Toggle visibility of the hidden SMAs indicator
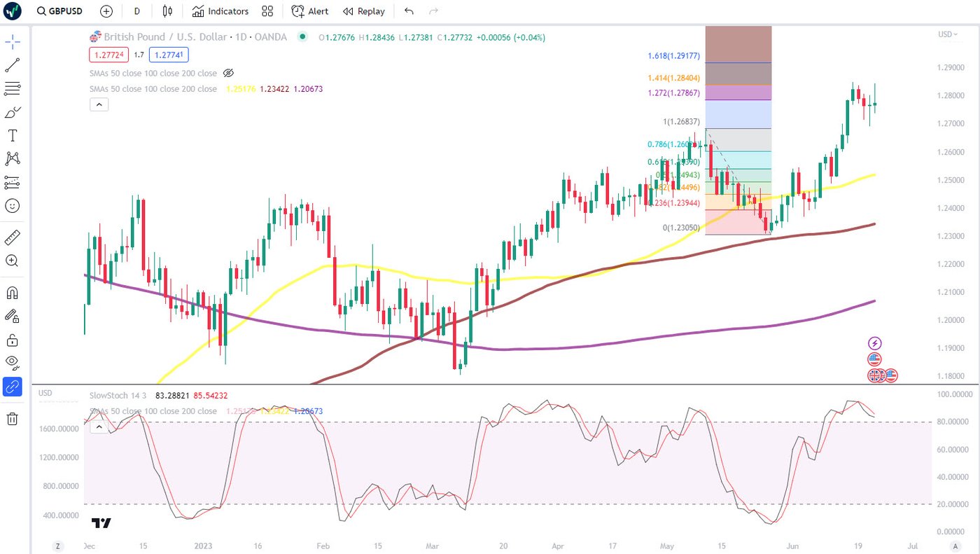Image resolution: width=980 pixels, height=554 pixels. click(227, 73)
